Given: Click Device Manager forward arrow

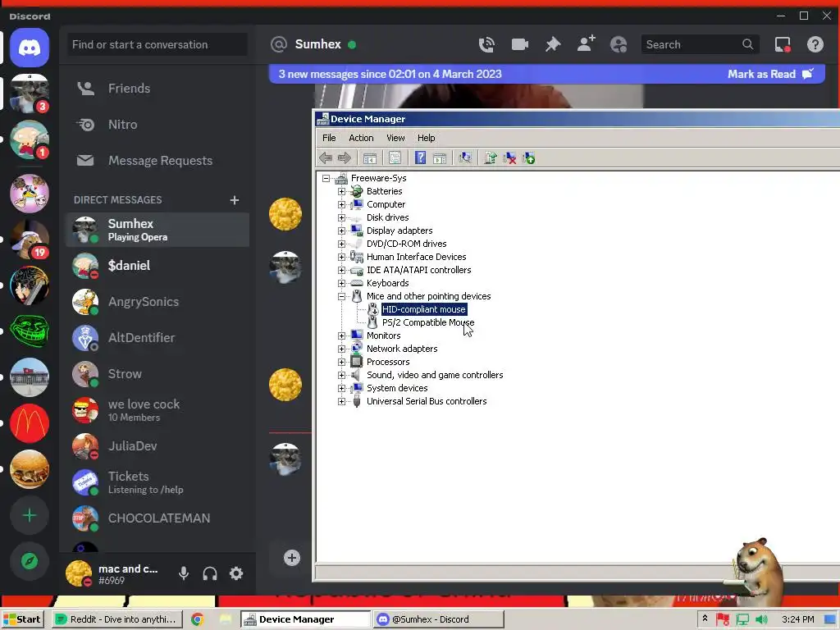Looking at the screenshot, I should pyautogui.click(x=344, y=158).
